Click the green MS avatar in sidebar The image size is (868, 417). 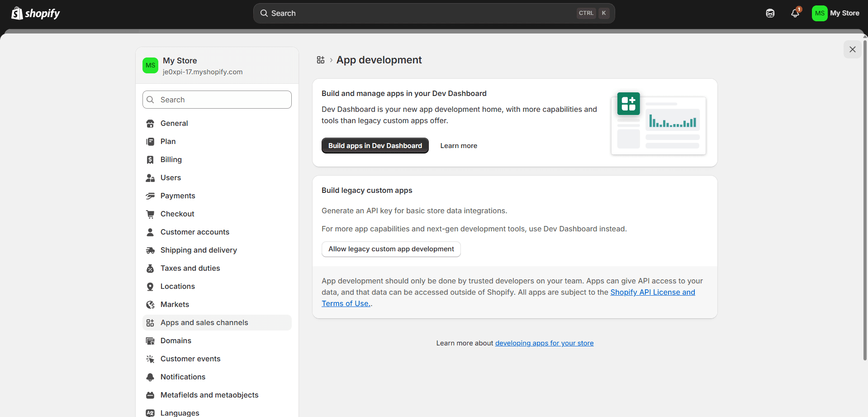coord(150,65)
